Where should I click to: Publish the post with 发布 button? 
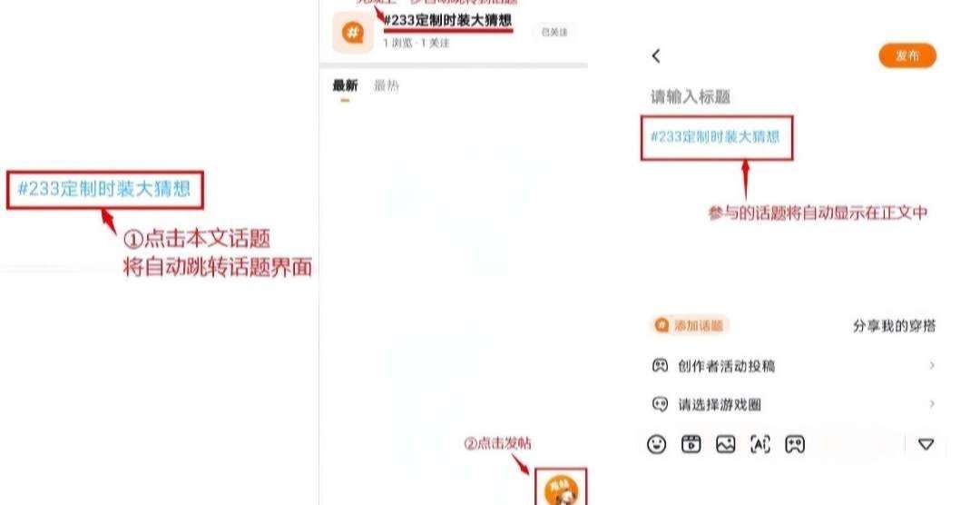point(907,55)
